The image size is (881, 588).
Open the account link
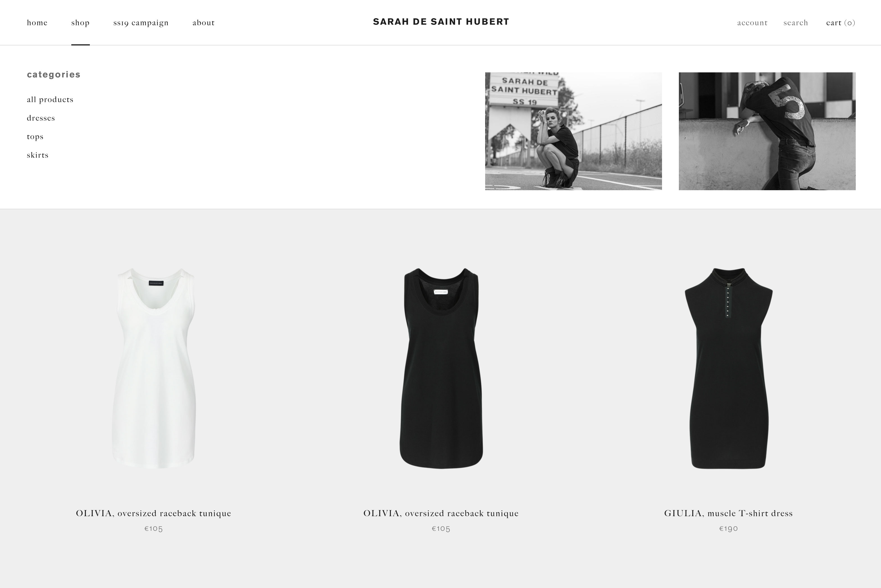tap(752, 22)
